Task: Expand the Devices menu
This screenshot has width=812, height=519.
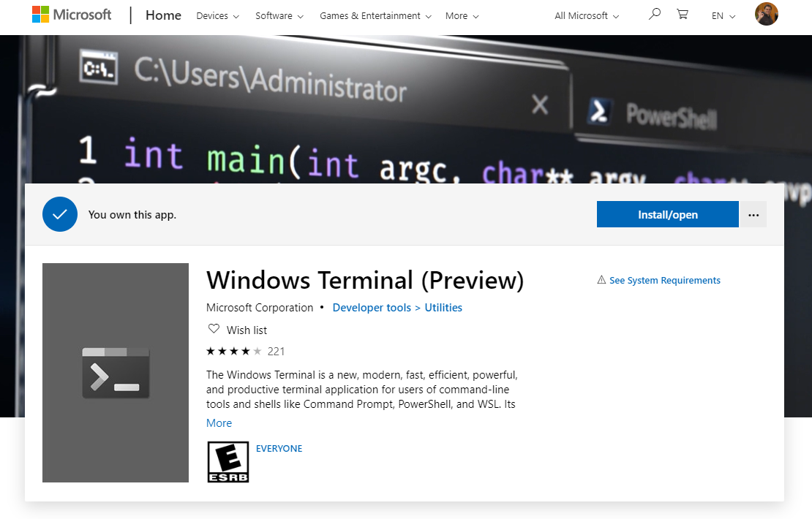Action: [x=217, y=16]
